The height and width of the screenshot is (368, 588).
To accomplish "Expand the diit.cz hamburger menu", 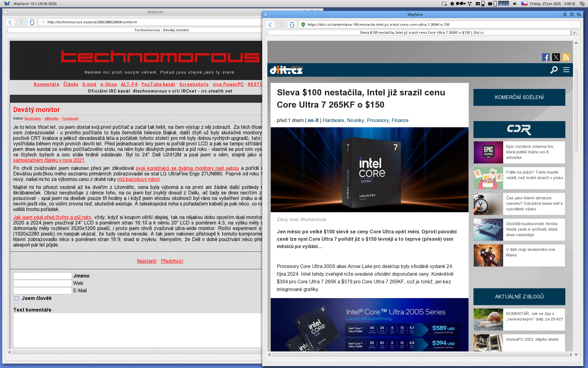I will (566, 70).
